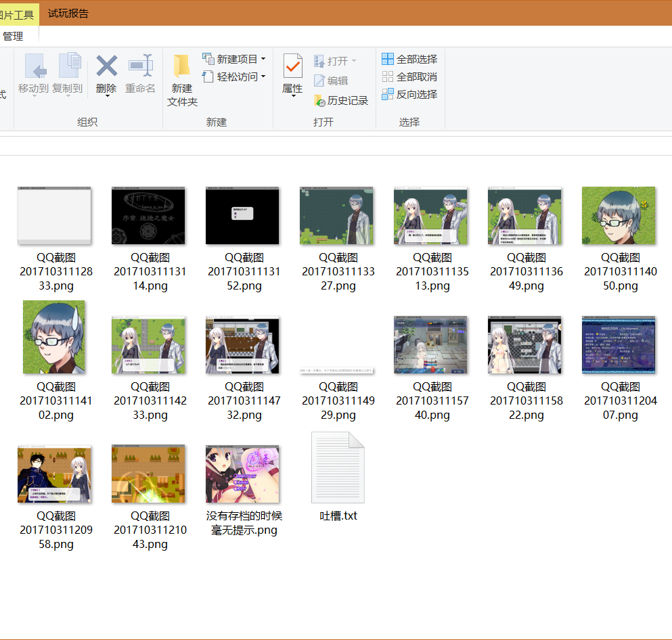672x640 pixels.
Task: Open the dropdown arrow under 属性
Action: [294, 96]
